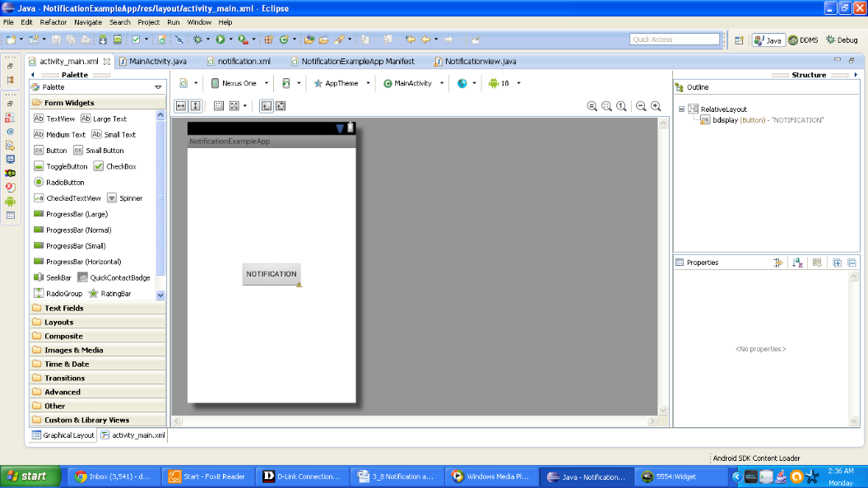Select the RadioGroup palette widget
Viewport: 868px width, 488px height.
[x=58, y=294]
